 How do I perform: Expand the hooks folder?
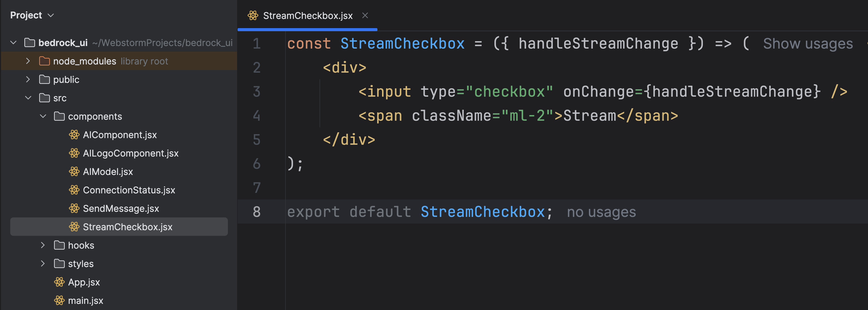(43, 245)
